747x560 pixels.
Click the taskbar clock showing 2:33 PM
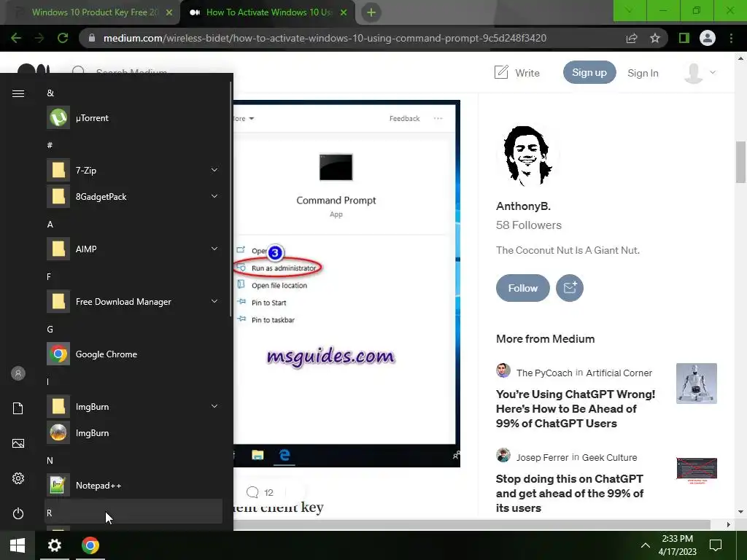(x=678, y=545)
